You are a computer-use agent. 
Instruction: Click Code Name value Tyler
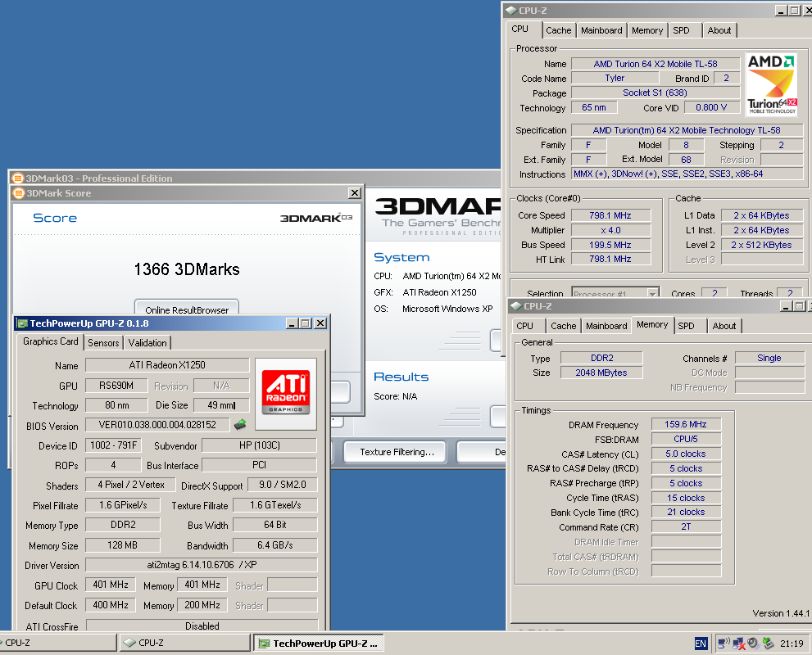click(x=615, y=78)
